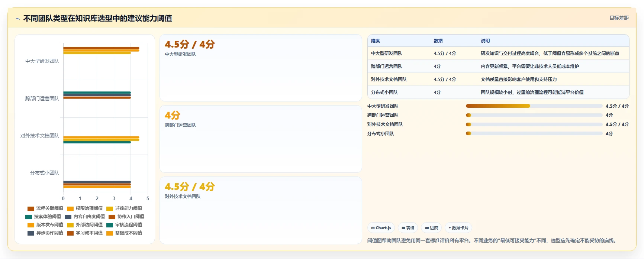The image size is (644, 259).
Task: Click the footer note starting '阈值图帮助团队'
Action: pyautogui.click(x=493, y=240)
